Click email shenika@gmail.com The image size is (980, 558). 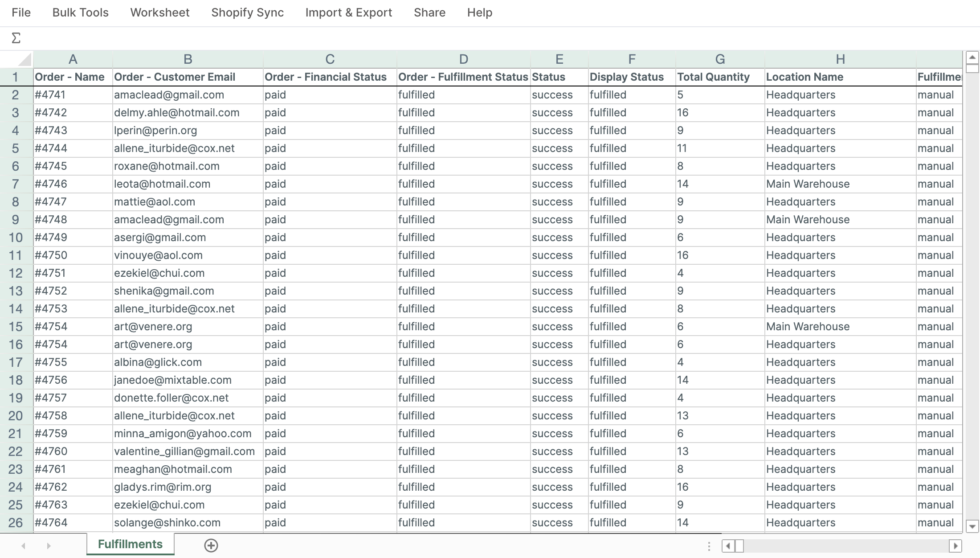pos(188,291)
